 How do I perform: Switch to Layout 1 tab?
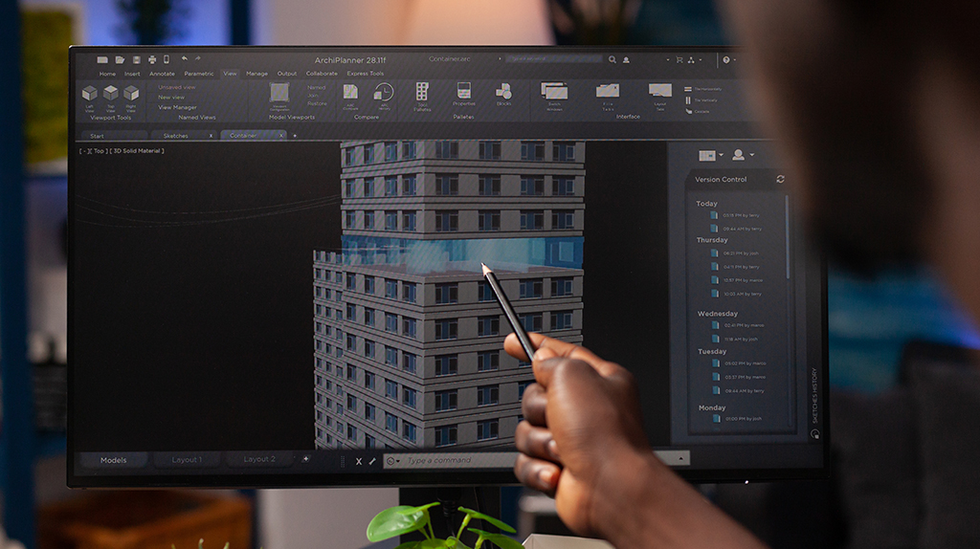pos(187,460)
